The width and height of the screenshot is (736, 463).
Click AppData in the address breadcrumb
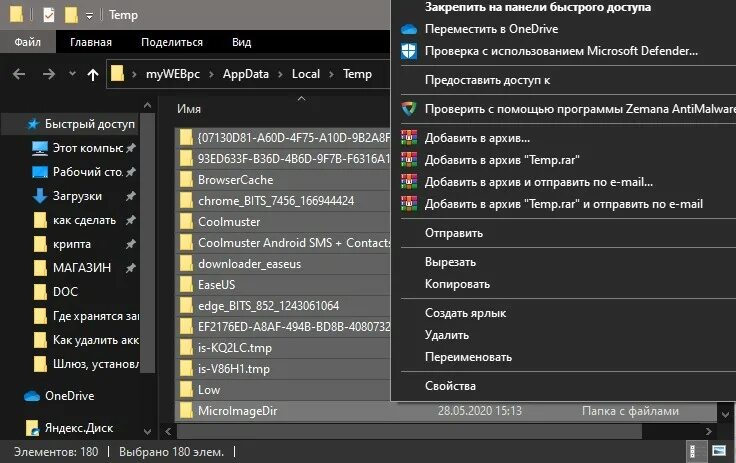point(245,74)
